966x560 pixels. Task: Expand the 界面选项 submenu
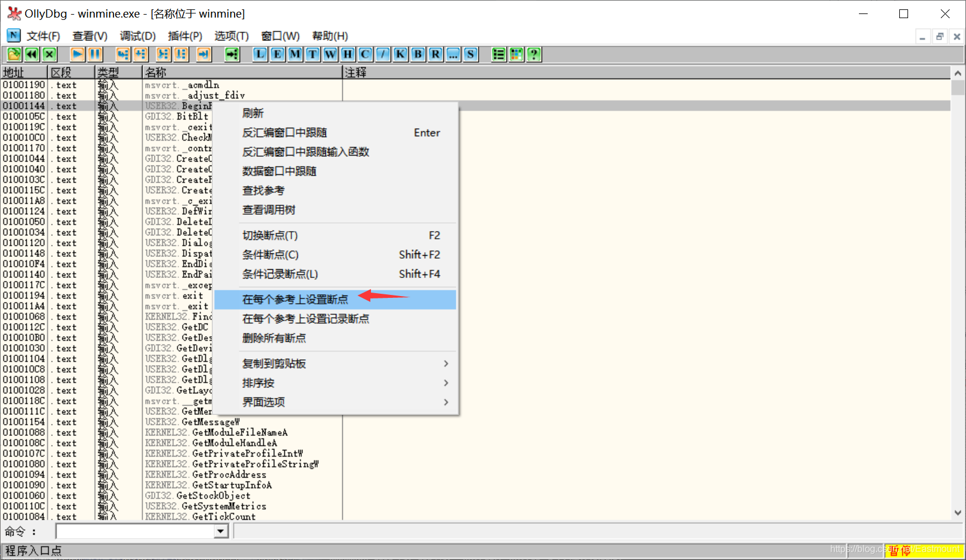[335, 403]
